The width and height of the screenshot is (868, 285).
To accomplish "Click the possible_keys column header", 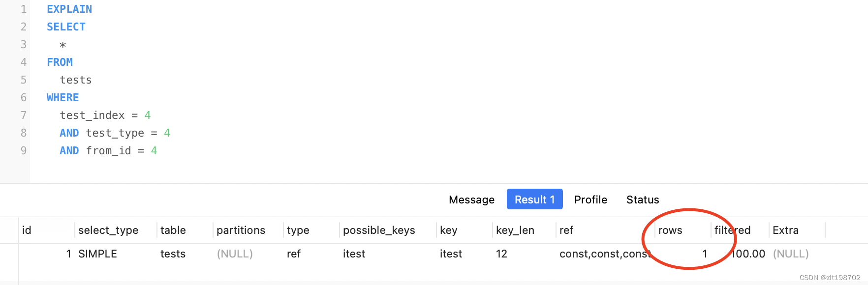I will (379, 230).
